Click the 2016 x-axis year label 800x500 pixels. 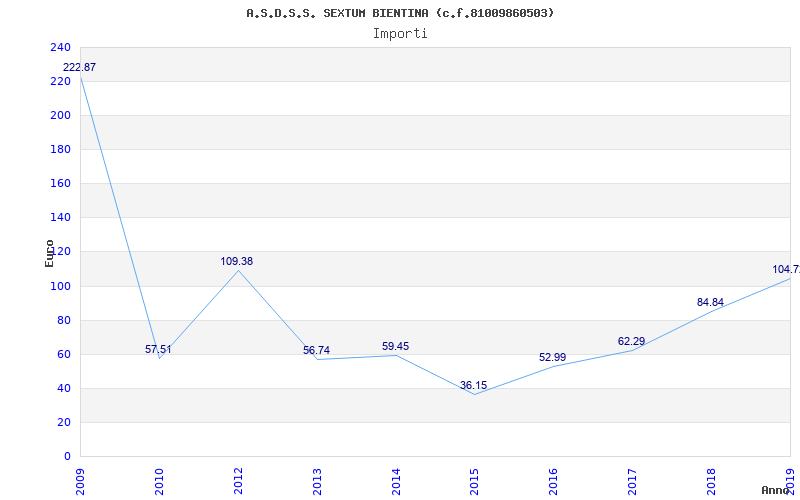554,482
